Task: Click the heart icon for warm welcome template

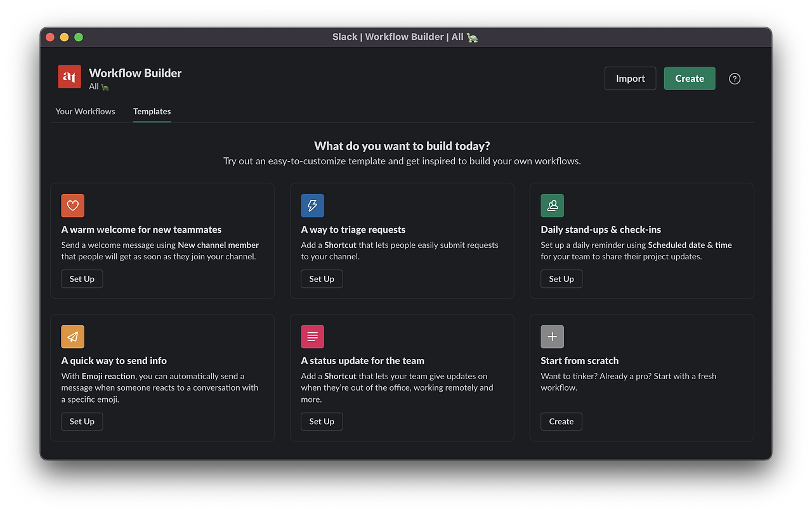Action: pos(73,205)
